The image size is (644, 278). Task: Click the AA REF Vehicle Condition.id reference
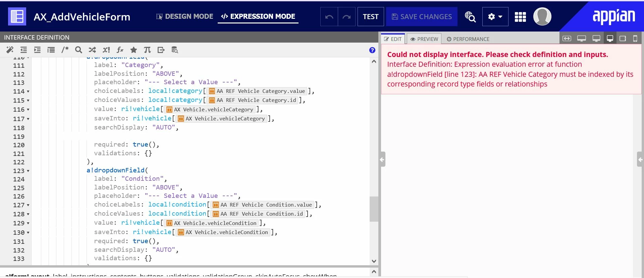click(x=258, y=214)
